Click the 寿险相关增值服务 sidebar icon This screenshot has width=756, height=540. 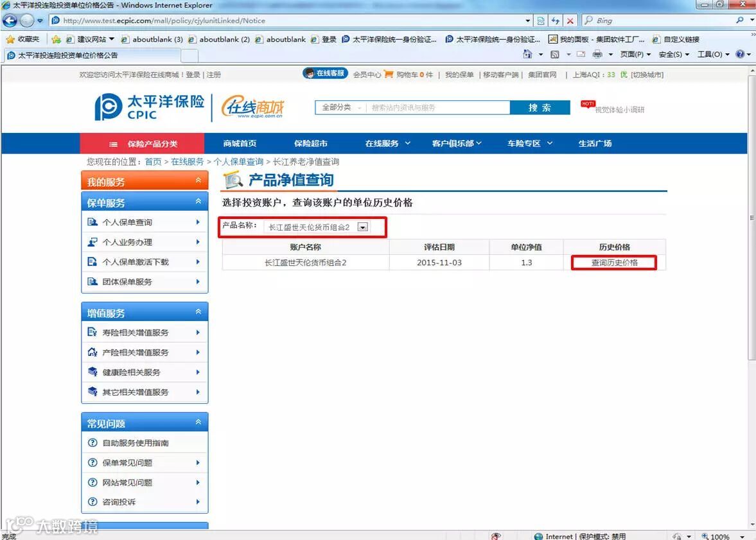tap(92, 332)
